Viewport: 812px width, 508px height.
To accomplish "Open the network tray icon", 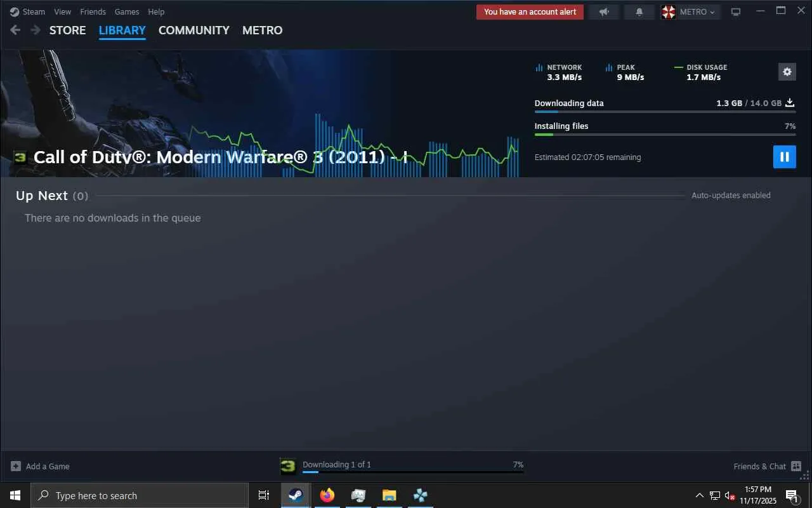I will tap(715, 495).
